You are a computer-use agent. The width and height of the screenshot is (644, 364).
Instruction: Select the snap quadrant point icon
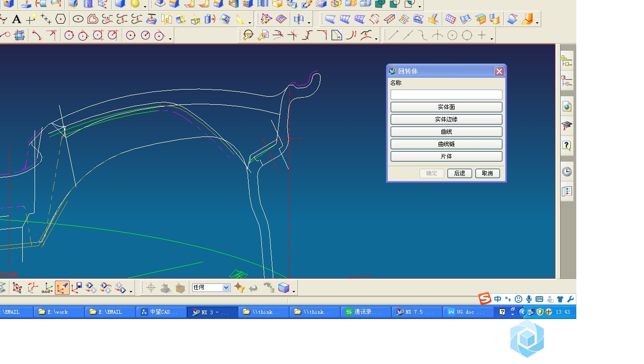[x=467, y=36]
